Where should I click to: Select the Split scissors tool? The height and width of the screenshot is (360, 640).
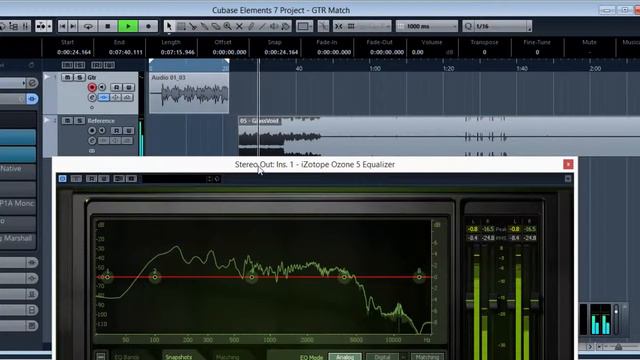[x=193, y=27]
